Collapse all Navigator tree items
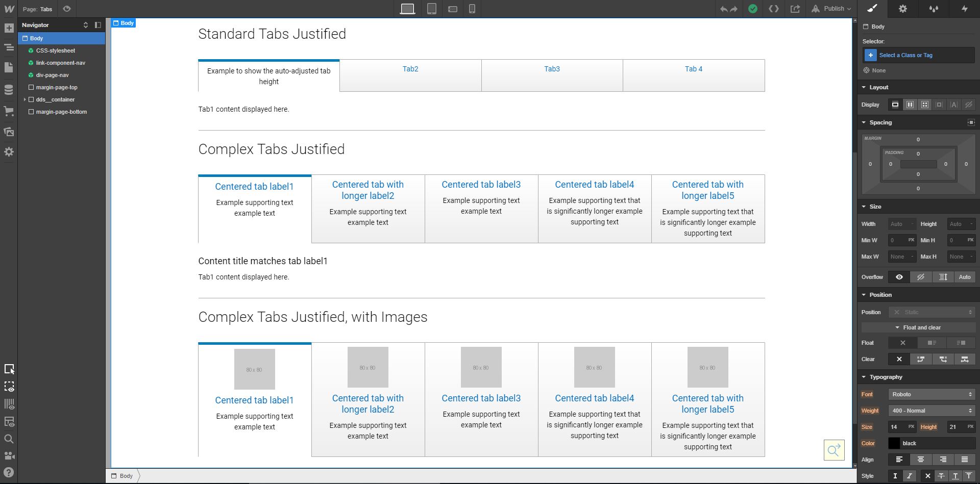 [x=86, y=24]
